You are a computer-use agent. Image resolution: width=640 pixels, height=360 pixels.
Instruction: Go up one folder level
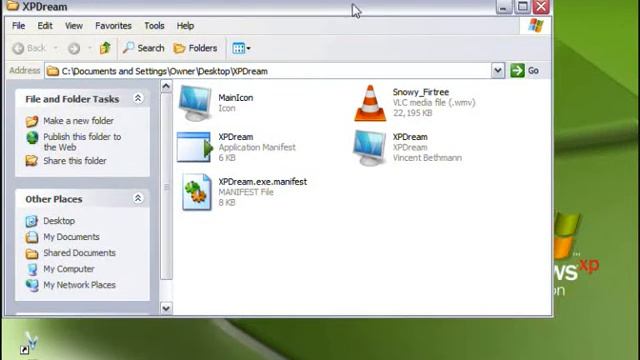tap(105, 48)
